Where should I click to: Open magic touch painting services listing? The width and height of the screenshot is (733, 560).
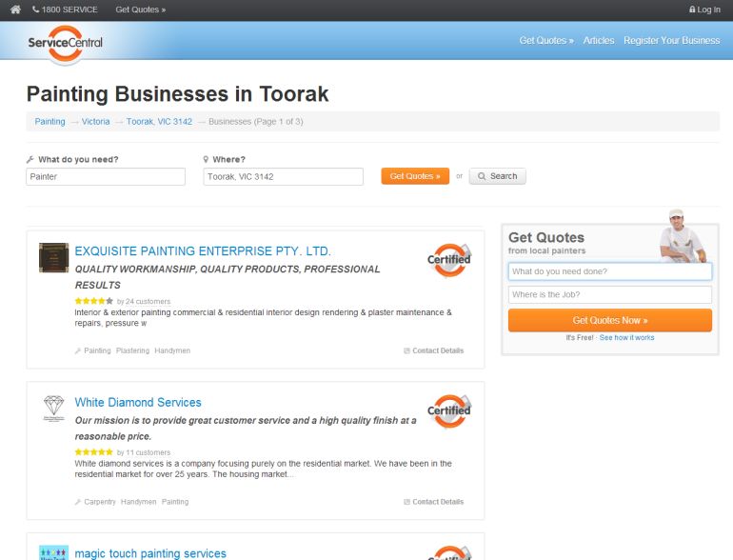coord(150,553)
